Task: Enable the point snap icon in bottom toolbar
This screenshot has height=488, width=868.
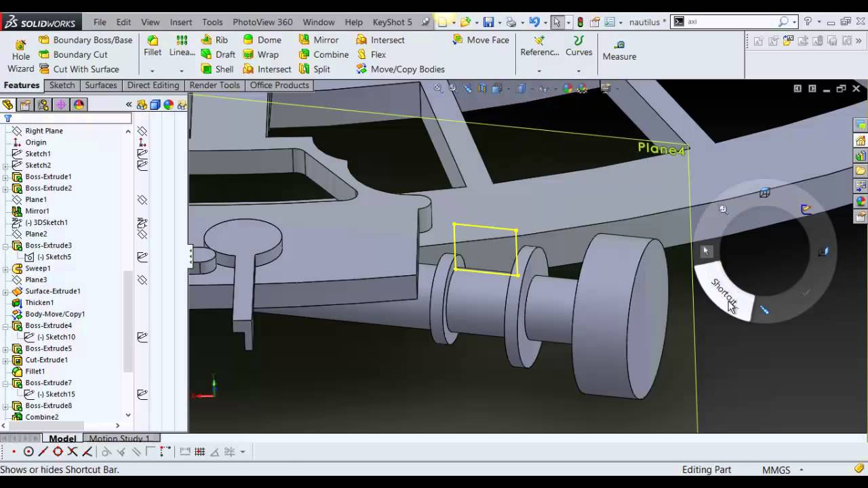Action: (14, 451)
